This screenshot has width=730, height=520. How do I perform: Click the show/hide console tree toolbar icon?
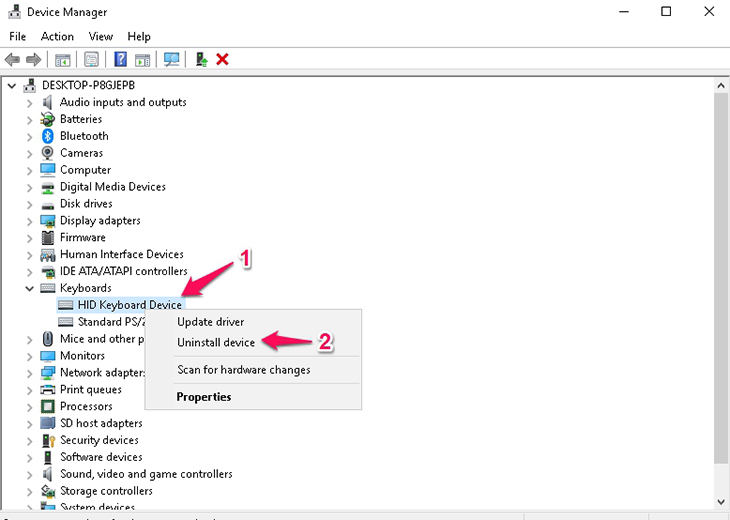(x=63, y=60)
